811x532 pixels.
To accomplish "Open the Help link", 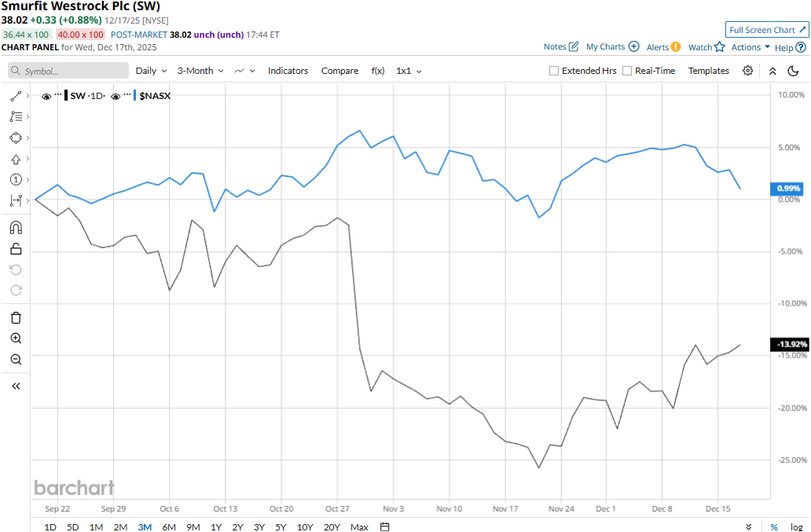I will 791,48.
